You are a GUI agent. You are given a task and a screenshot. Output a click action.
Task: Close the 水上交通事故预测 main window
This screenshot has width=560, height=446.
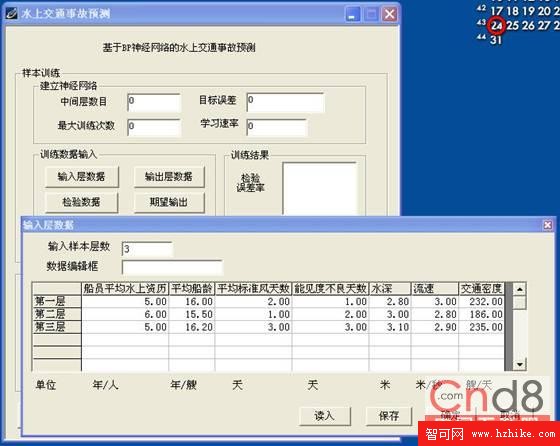(x=389, y=14)
